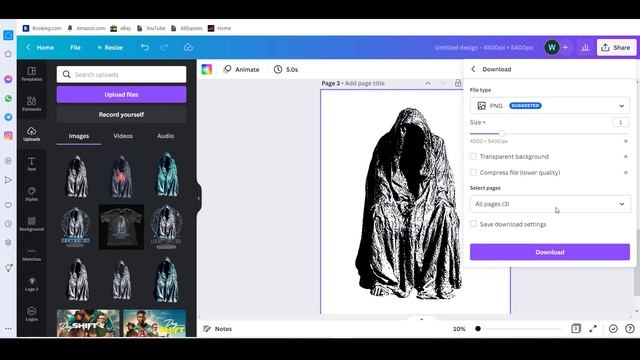640x360 pixels.
Task: Open the grid view pages icon
Action: pos(576,329)
